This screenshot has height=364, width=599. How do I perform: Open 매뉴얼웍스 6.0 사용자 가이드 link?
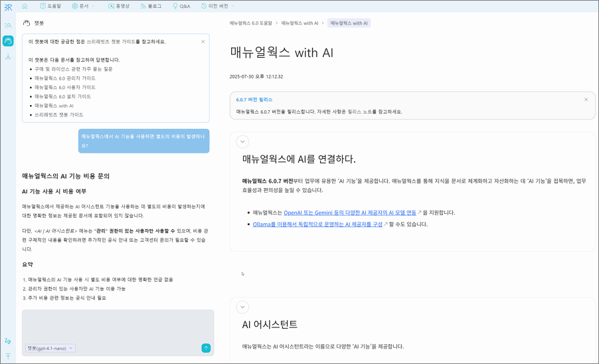click(x=65, y=88)
